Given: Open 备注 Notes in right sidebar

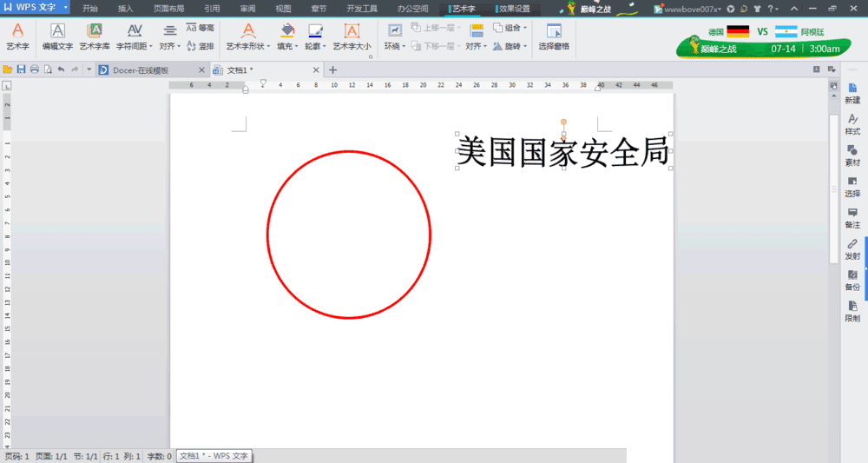Looking at the screenshot, I should (x=852, y=218).
